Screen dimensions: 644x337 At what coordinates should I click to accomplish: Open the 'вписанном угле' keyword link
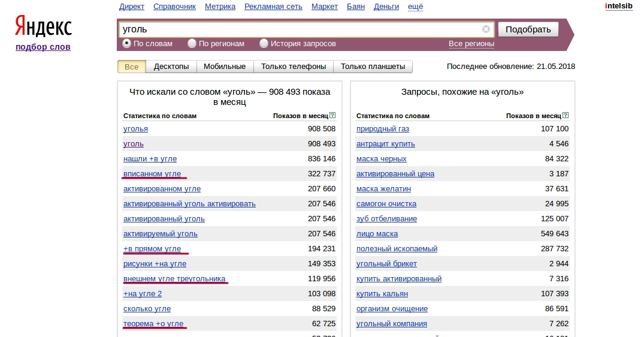tap(152, 174)
